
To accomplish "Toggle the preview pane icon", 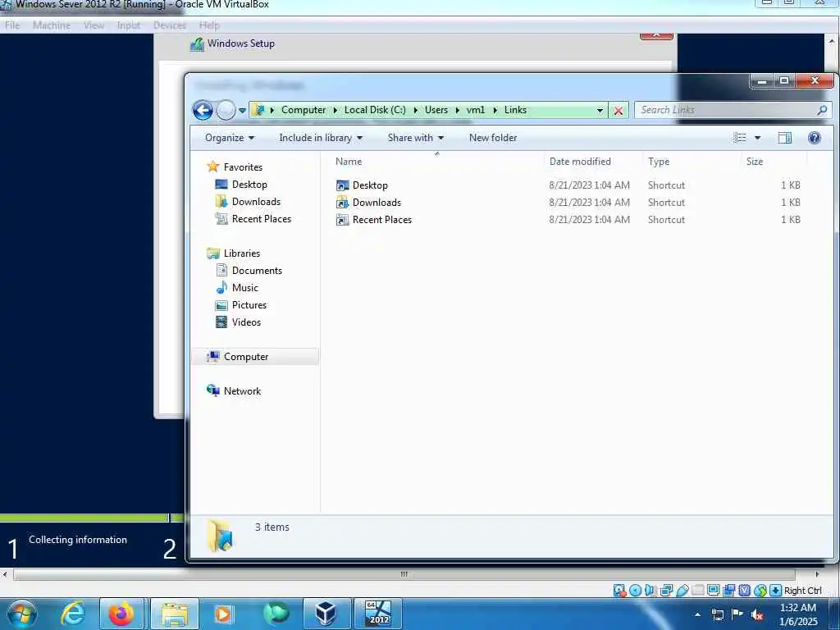I will click(x=785, y=138).
